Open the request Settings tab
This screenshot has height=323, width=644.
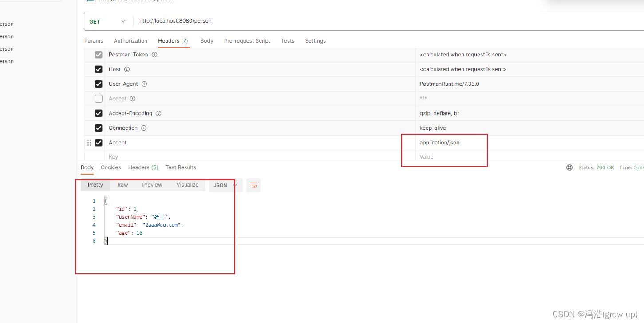(316, 41)
